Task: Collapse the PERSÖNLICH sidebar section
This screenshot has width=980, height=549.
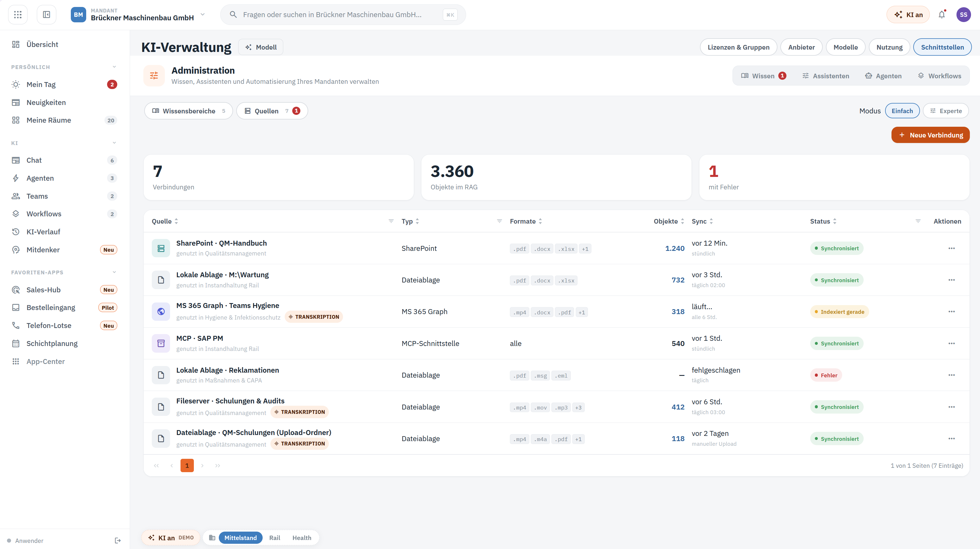Action: 114,67
